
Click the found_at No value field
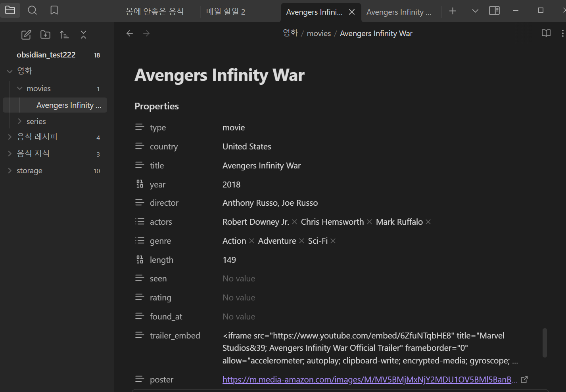239,317
